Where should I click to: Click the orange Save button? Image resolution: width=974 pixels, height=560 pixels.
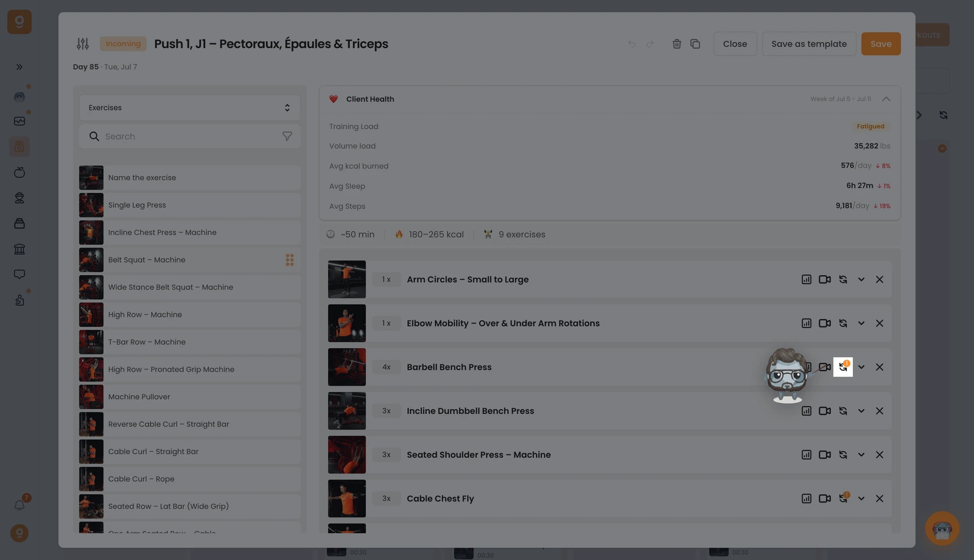pos(881,44)
